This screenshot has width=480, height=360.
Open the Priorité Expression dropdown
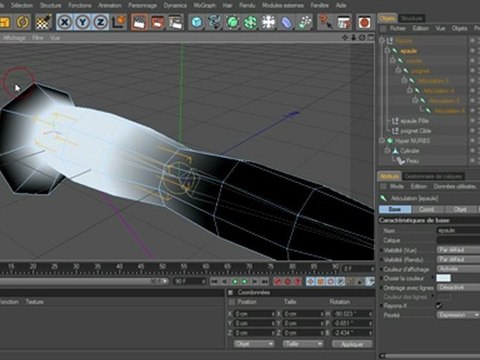(458, 315)
